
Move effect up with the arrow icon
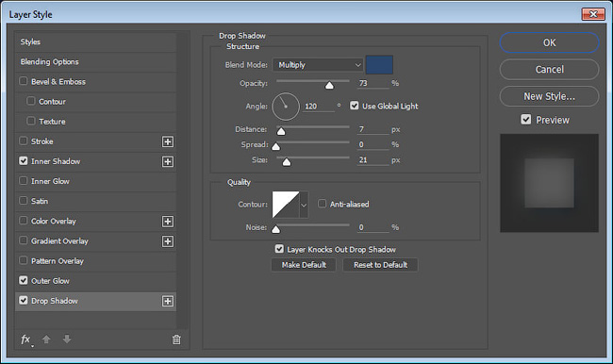tap(46, 339)
